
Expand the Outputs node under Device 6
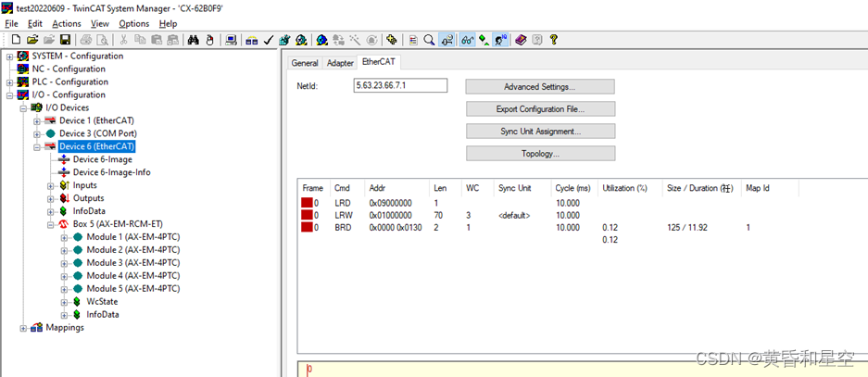(50, 198)
